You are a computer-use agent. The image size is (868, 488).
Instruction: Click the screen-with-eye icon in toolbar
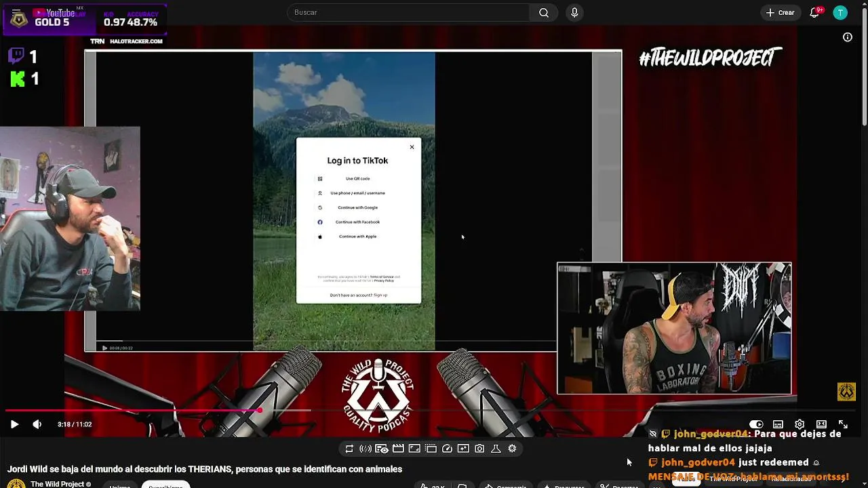coord(382,449)
